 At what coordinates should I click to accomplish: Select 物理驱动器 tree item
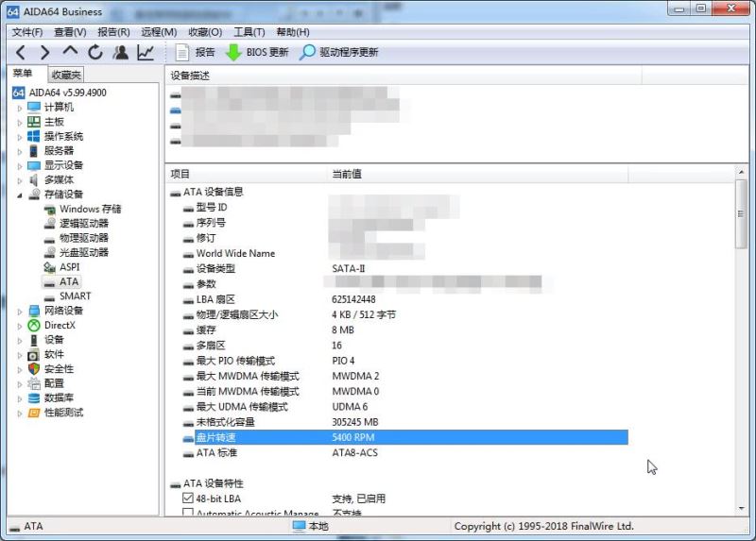pyautogui.click(x=84, y=238)
